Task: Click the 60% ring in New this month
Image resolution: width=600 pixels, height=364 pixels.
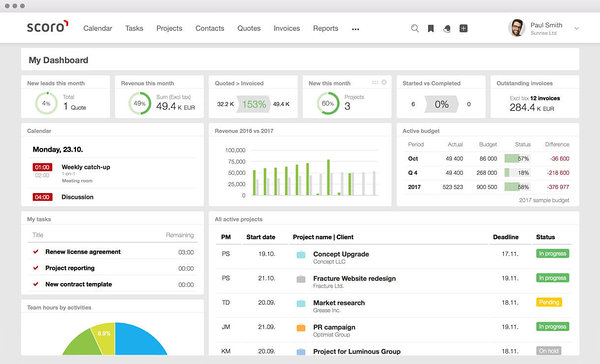Action: point(328,103)
